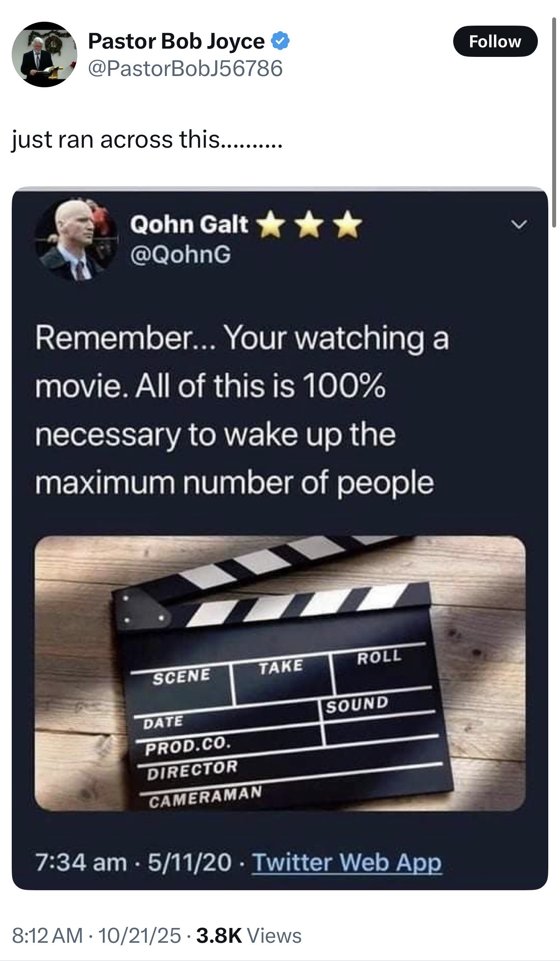Click the second gold star emoji

(x=310, y=225)
